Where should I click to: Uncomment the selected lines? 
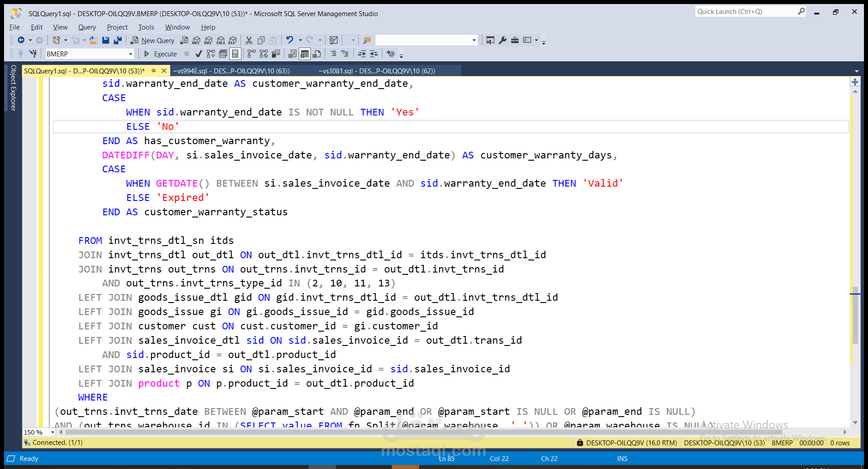tap(345, 54)
